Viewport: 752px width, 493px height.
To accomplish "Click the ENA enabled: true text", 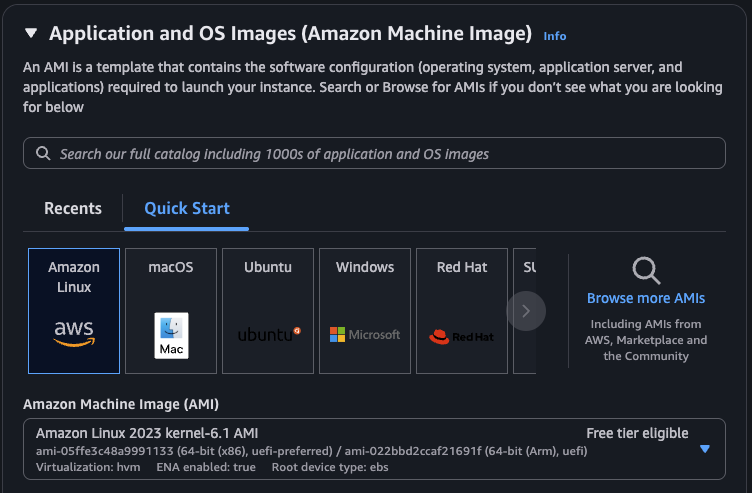I will point(206,467).
